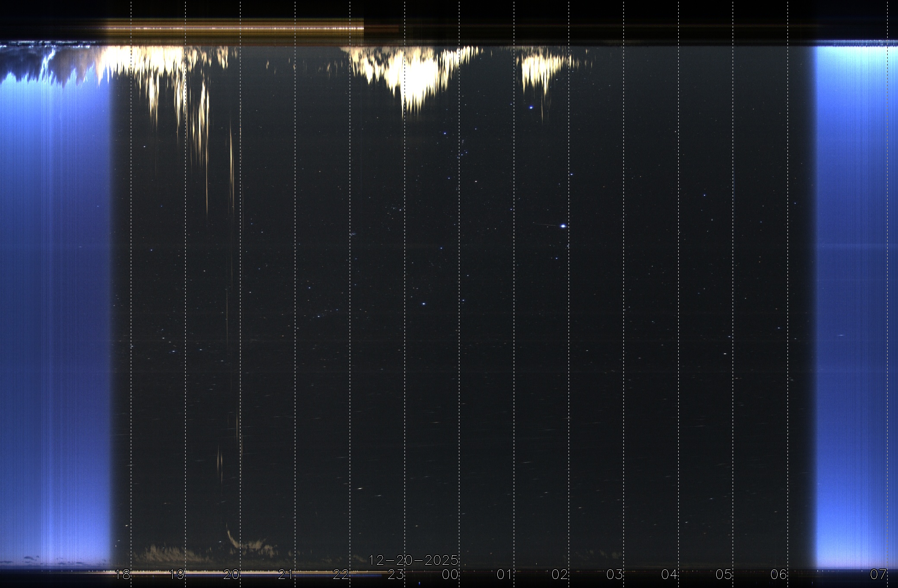898x588 pixels.
Task: Click the 12-20-2025 date text
Action: pos(413,560)
